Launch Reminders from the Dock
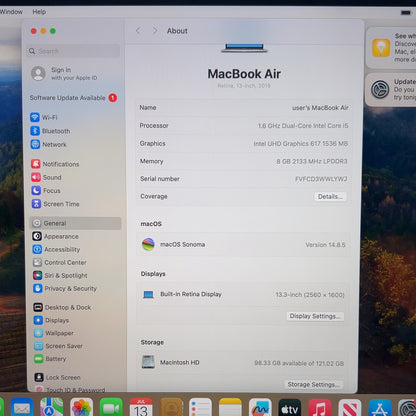Viewport: 416px width, 416px height. (200, 407)
